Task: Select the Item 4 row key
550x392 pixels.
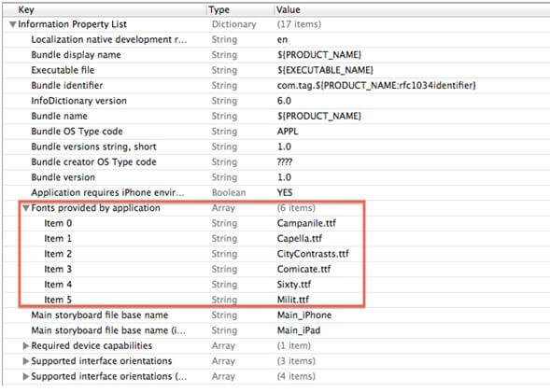Action: click(x=58, y=285)
